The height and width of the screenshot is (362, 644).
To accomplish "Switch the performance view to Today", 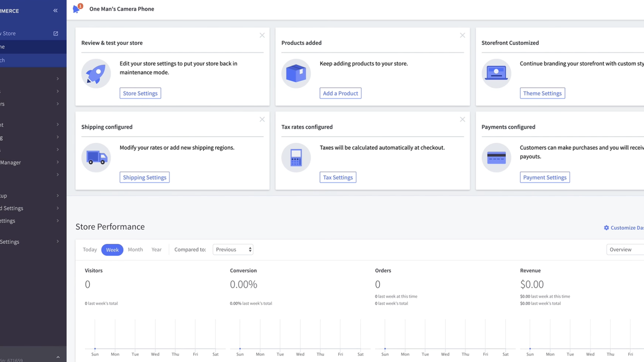I will pyautogui.click(x=90, y=249).
